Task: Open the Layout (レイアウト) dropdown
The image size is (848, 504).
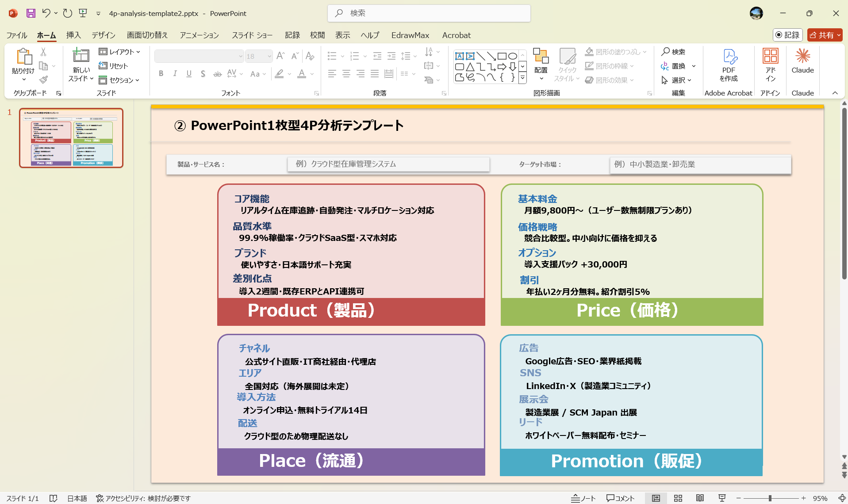Action: pyautogui.click(x=119, y=52)
